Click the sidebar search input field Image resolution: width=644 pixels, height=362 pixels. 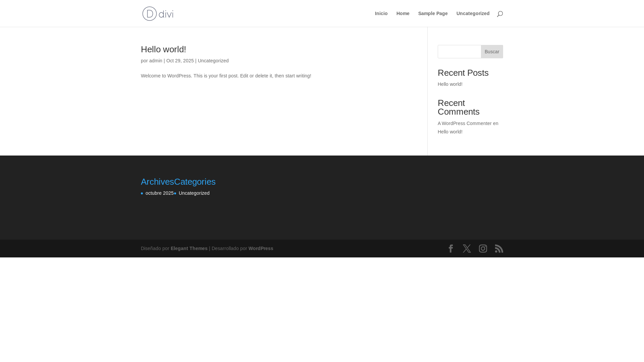coord(460,52)
